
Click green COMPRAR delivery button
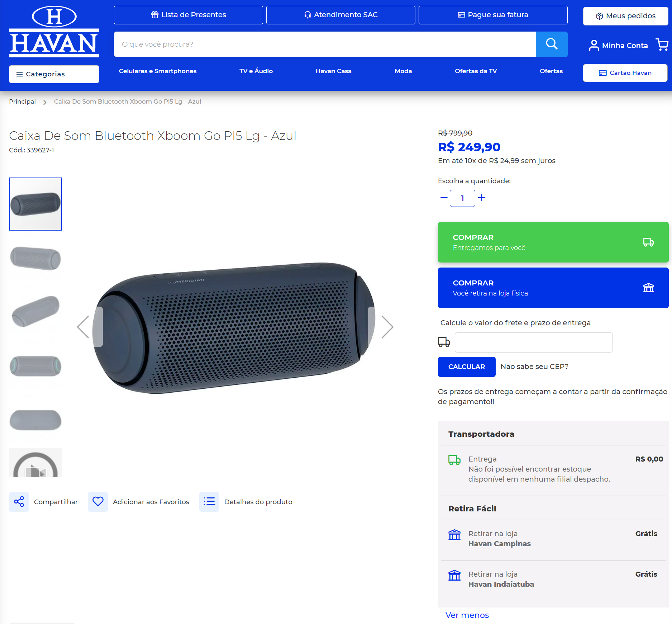[553, 242]
